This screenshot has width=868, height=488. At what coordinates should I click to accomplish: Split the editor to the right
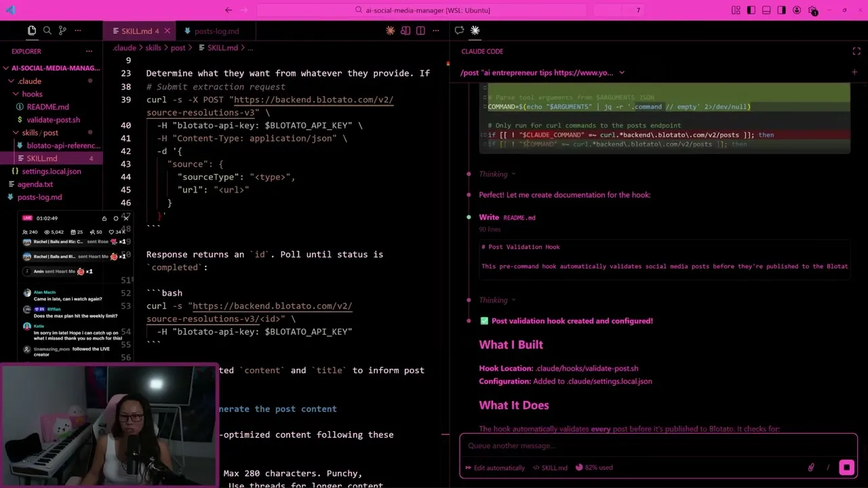[x=420, y=30]
